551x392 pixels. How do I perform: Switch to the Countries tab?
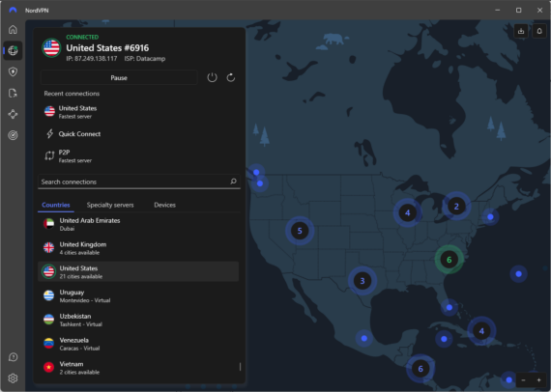pyautogui.click(x=55, y=205)
